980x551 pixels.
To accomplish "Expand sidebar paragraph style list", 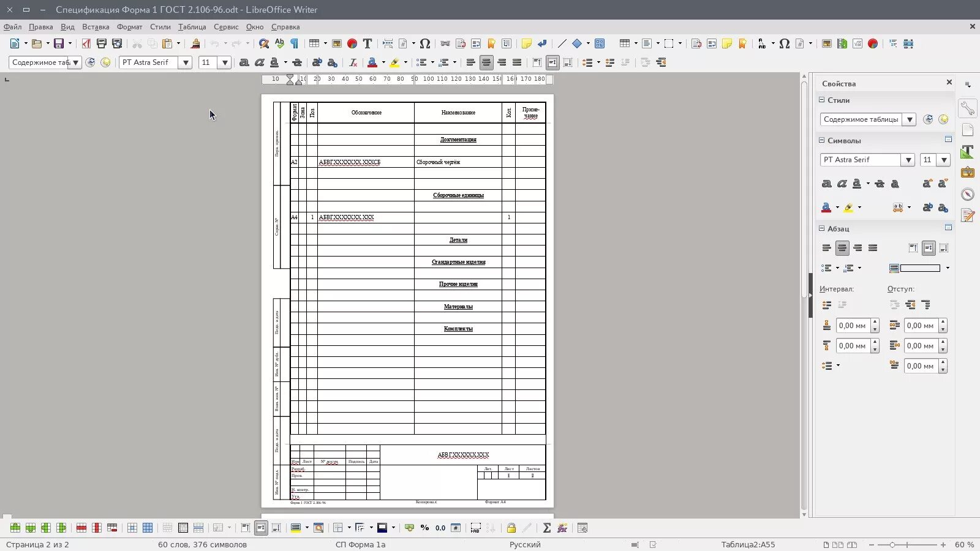I will (x=910, y=119).
